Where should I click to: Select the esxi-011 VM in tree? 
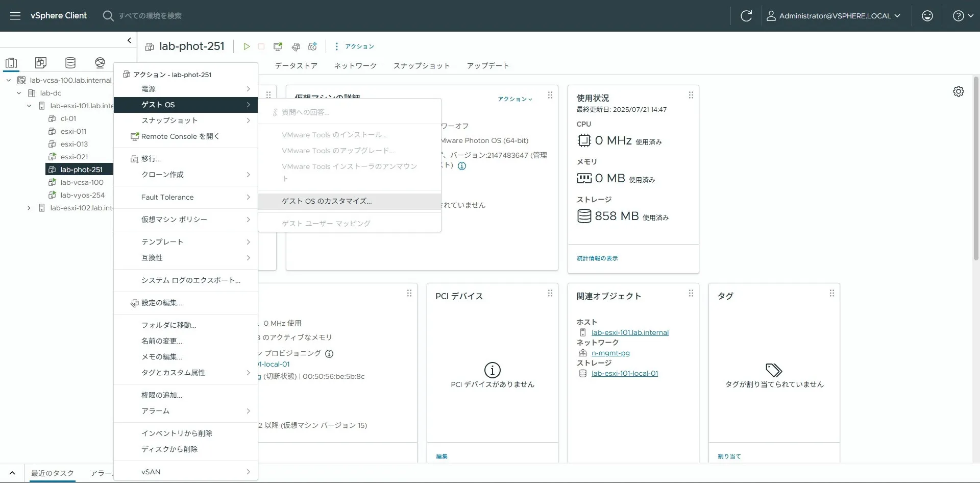pos(73,131)
